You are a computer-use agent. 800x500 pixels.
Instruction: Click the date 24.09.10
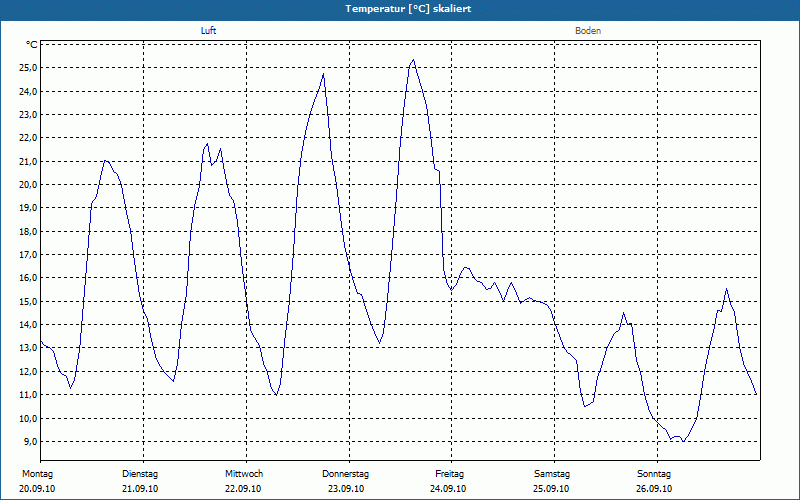click(x=448, y=489)
